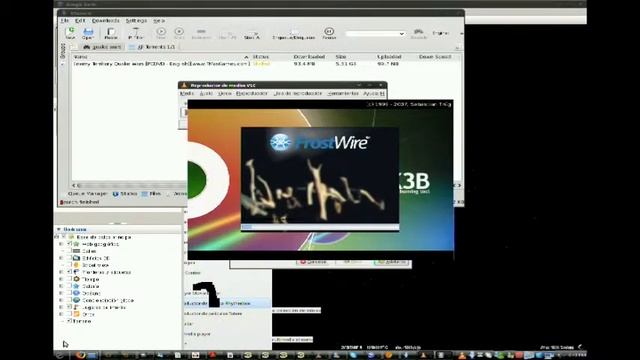
Task: Expand the Otros layer node
Action: point(61,314)
